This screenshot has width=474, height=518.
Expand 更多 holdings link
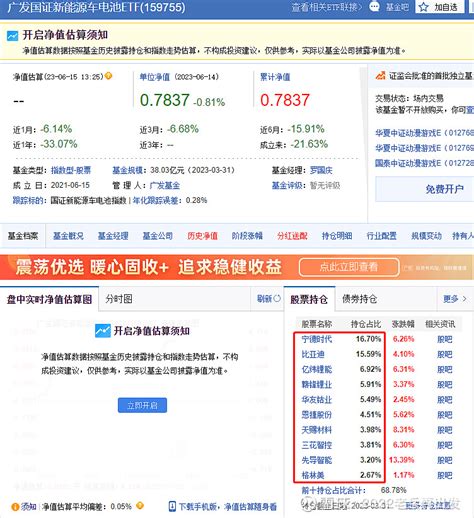point(454,299)
